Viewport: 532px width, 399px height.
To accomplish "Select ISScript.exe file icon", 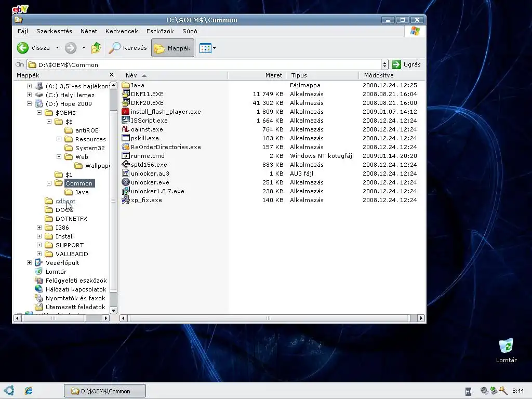I will (x=126, y=120).
